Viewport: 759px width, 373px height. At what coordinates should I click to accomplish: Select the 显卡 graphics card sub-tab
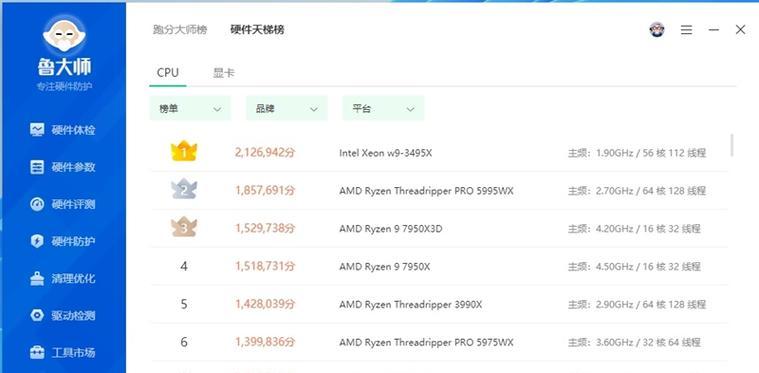pyautogui.click(x=224, y=73)
